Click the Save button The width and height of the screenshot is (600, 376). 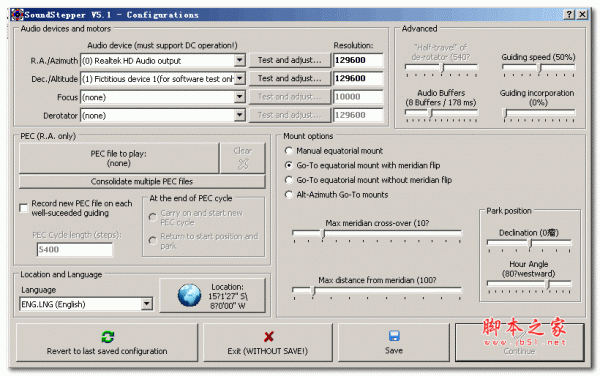pos(394,342)
